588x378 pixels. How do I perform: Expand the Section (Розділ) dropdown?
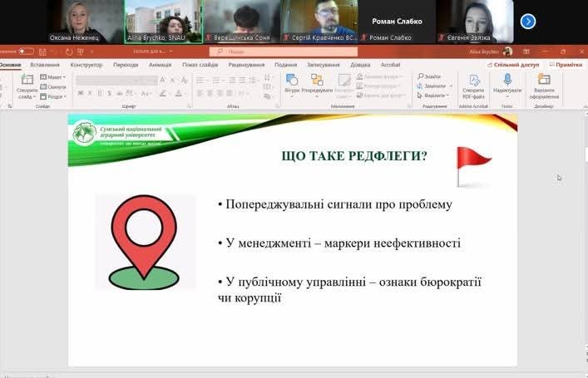pyautogui.click(x=55, y=96)
